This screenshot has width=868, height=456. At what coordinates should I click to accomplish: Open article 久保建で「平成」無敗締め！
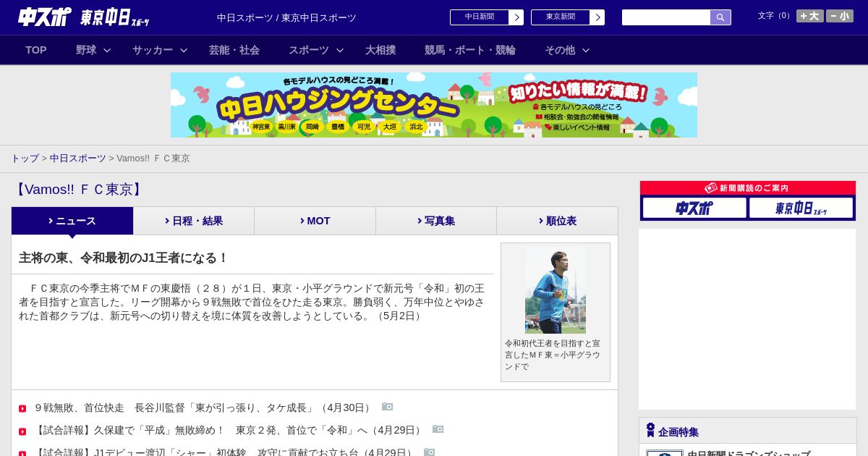click(x=229, y=430)
